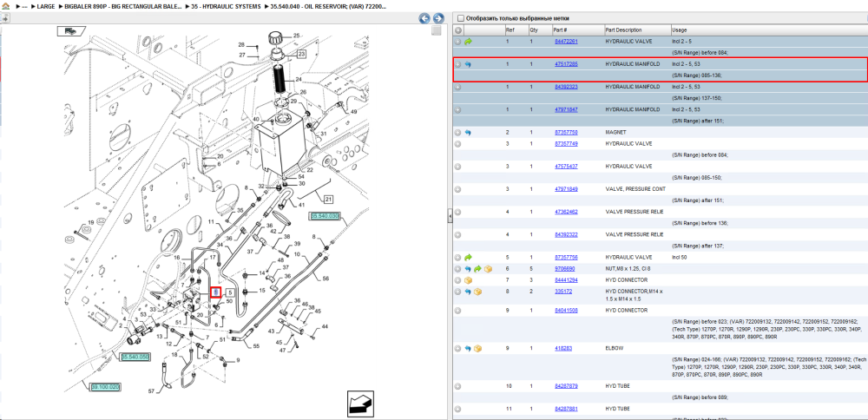This screenshot has width=868, height=420.
Task: Click the gray square icon at diagram corner
Action: pyautogui.click(x=437, y=30)
